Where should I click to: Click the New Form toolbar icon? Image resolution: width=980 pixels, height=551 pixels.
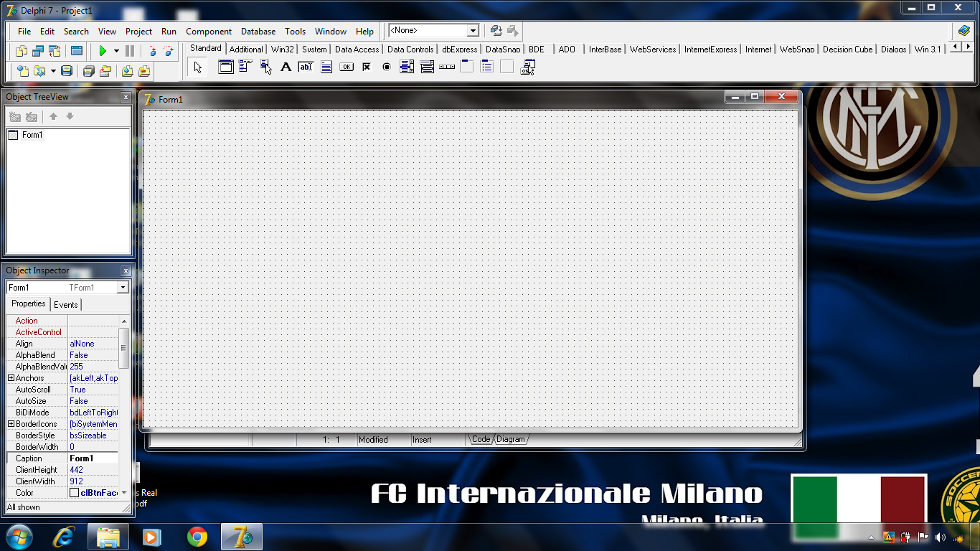tap(76, 51)
